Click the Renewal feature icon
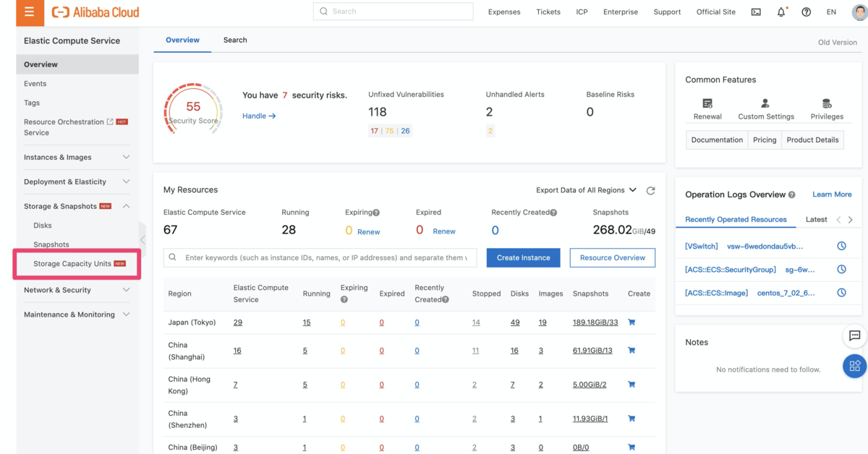 [x=707, y=103]
